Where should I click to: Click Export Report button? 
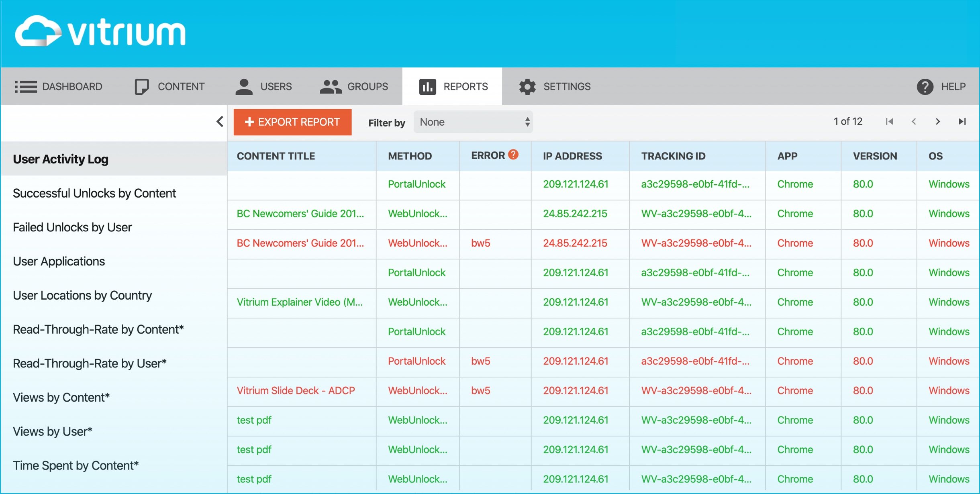click(293, 122)
